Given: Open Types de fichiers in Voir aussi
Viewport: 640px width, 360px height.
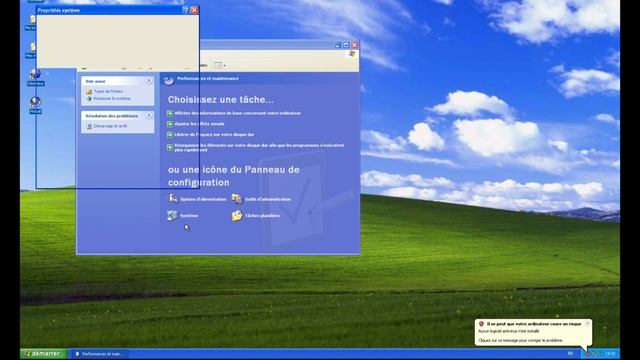Looking at the screenshot, I should pos(108,91).
